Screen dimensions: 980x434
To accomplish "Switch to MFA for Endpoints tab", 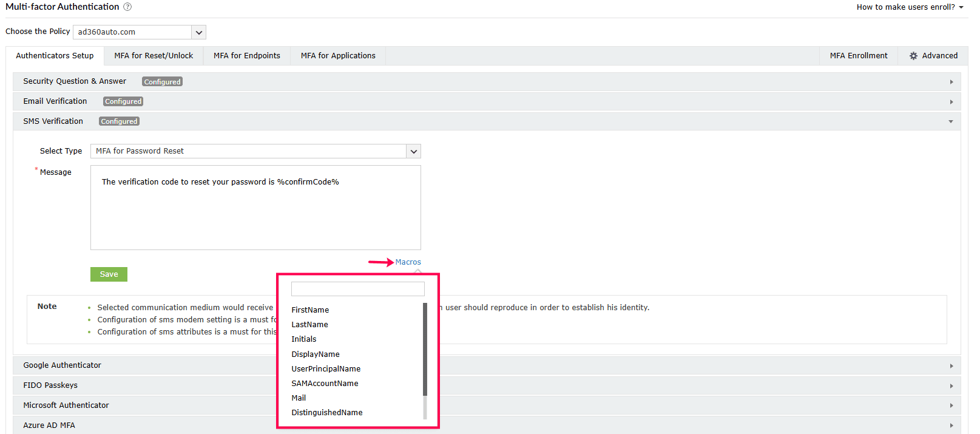I will (x=246, y=56).
